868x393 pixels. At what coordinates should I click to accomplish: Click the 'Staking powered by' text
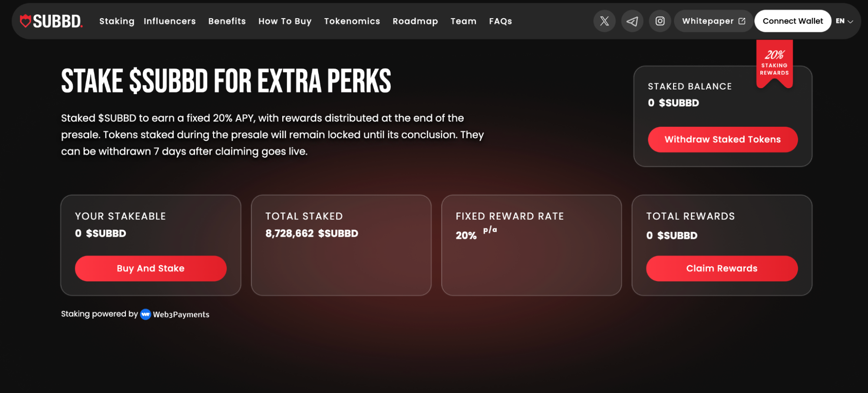click(99, 314)
